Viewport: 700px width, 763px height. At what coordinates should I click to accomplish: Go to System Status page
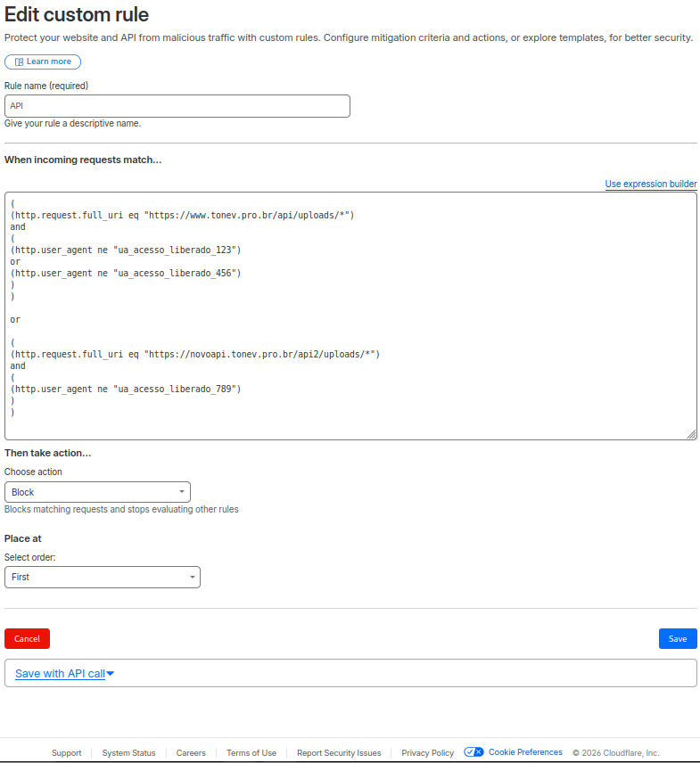click(x=128, y=753)
